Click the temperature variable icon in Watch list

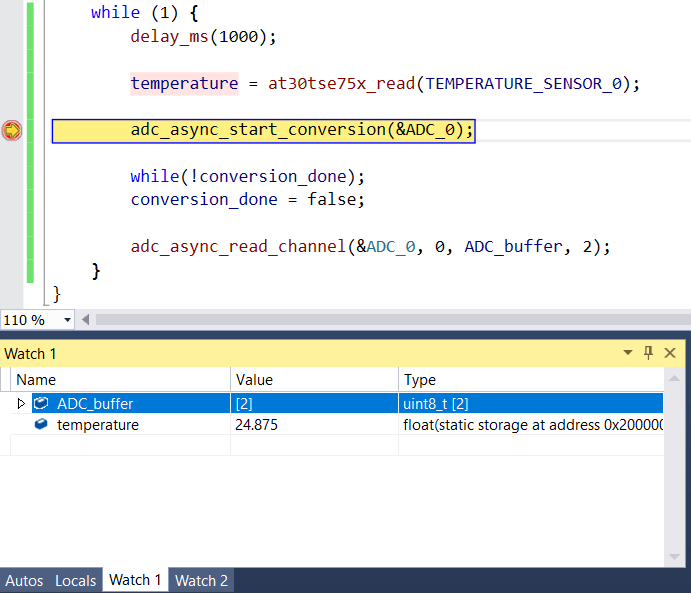(x=41, y=425)
